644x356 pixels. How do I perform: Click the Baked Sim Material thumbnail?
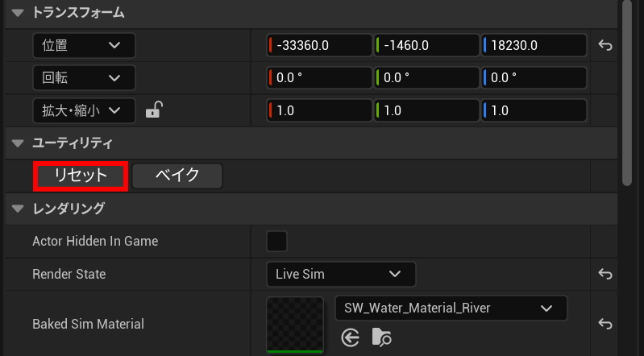[x=295, y=324]
